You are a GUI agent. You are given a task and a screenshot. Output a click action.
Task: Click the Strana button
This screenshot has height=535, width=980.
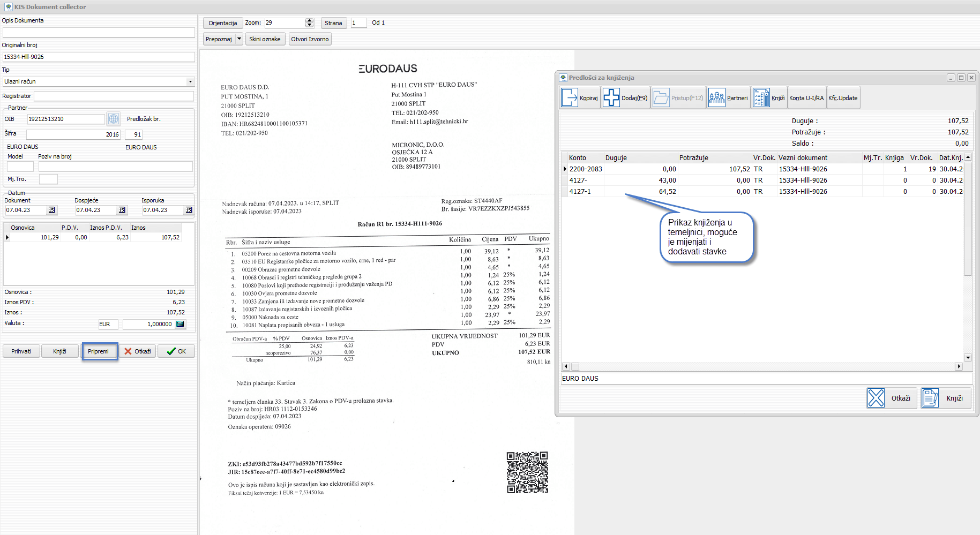click(x=333, y=23)
